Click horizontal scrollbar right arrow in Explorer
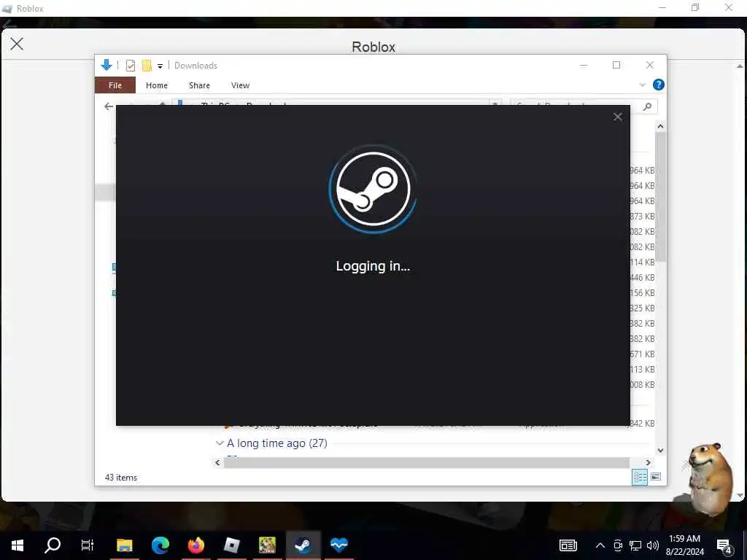Viewport: 747px width, 560px height. tap(648, 462)
